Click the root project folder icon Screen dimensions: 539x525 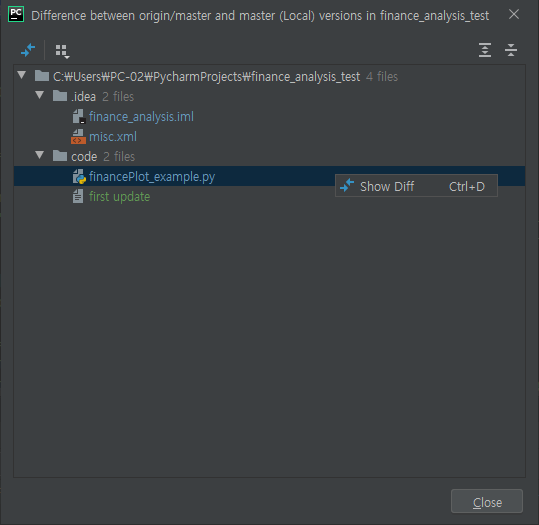42,76
